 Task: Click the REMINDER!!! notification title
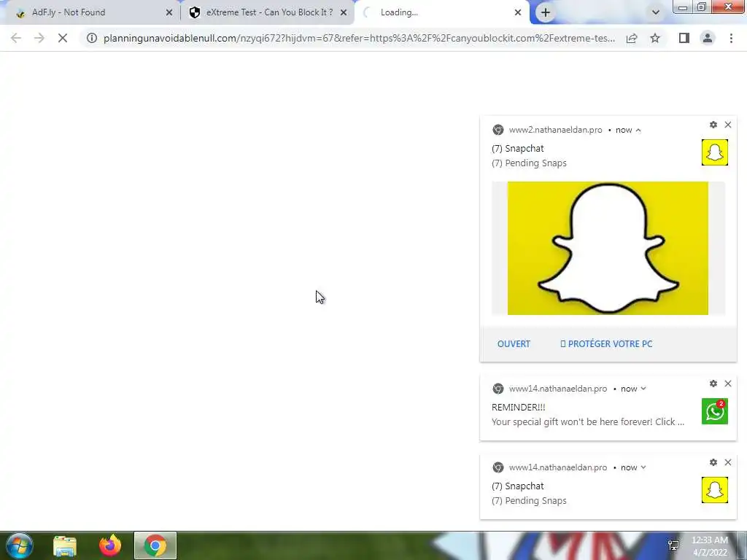[519, 408]
